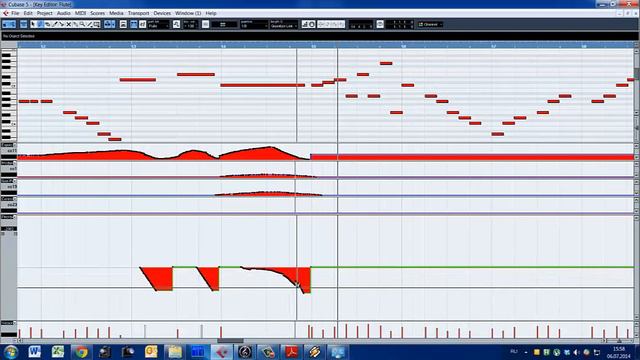Image resolution: width=640 pixels, height=360 pixels.
Task: Open the Help menu
Action: tap(211, 13)
